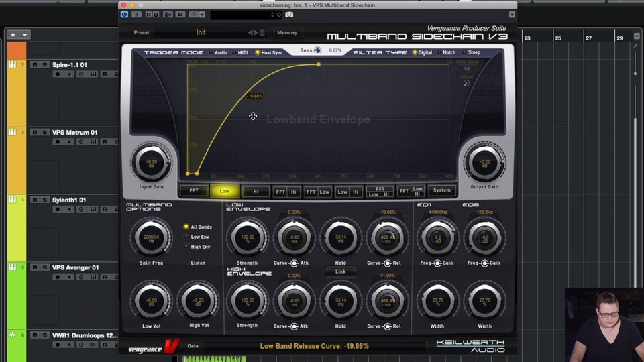The height and width of the screenshot is (362, 644).
Task: Toggle Low Envelope Curve-Atk switch
Action: click(x=294, y=263)
